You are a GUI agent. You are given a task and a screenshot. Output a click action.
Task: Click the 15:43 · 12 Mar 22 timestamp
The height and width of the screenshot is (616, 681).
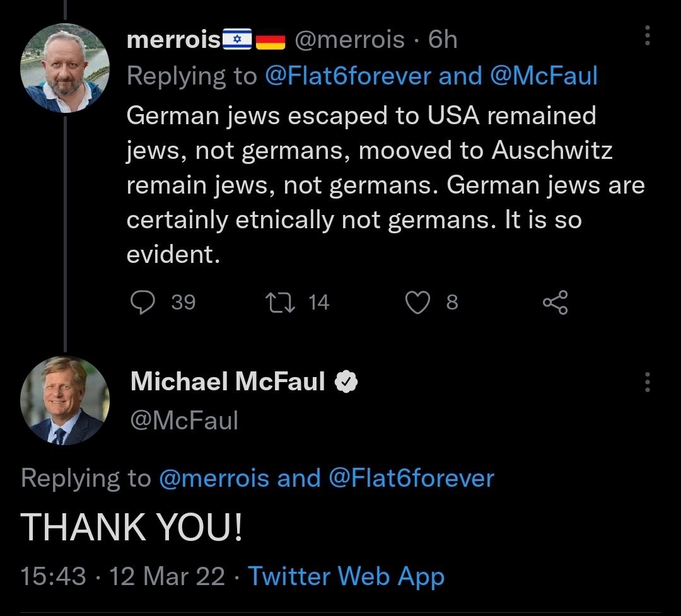pos(122,576)
